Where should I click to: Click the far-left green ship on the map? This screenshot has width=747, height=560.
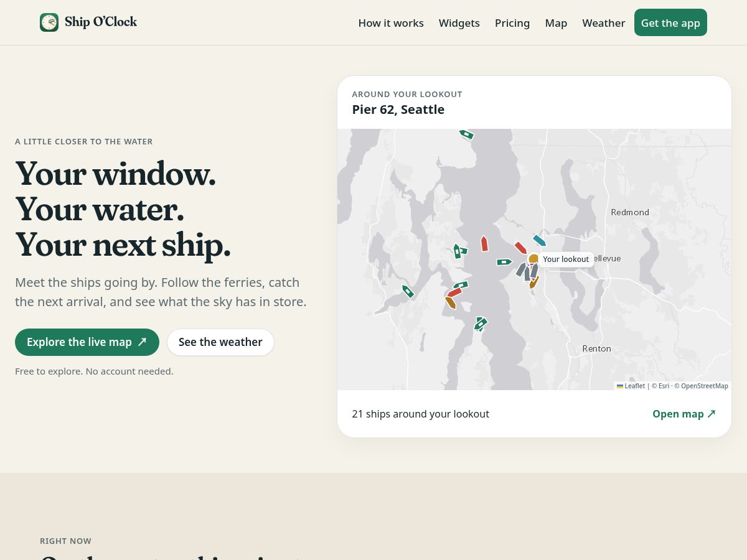(x=408, y=291)
